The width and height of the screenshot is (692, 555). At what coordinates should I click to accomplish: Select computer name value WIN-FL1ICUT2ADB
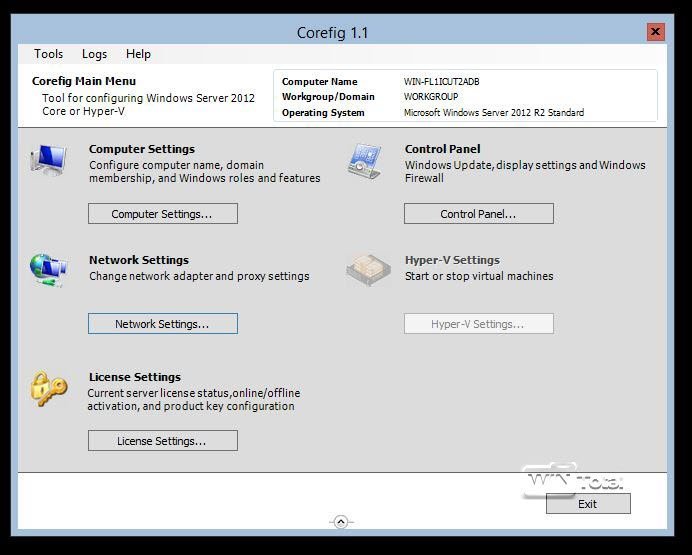[x=441, y=82]
